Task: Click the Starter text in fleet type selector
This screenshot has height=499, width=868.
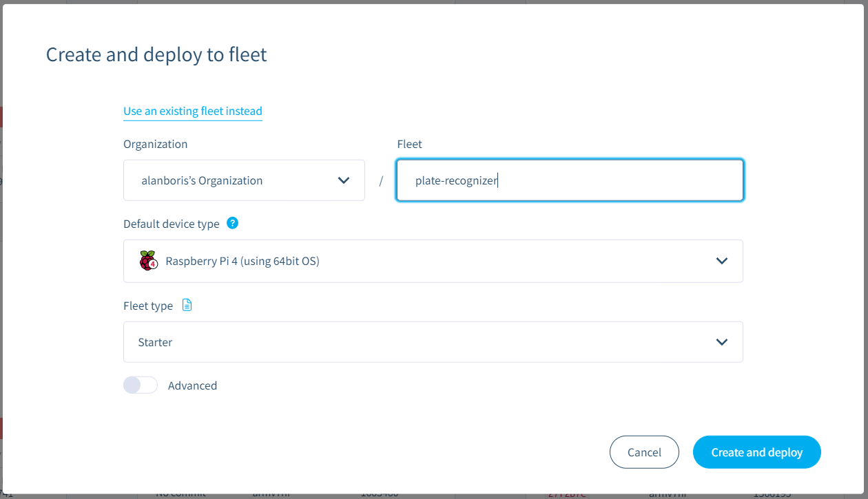Action: pos(155,341)
